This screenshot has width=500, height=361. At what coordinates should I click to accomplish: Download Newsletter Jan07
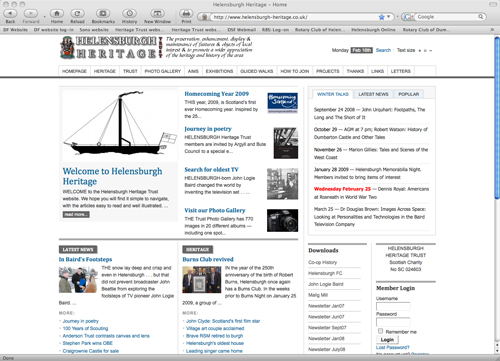coord(326,306)
